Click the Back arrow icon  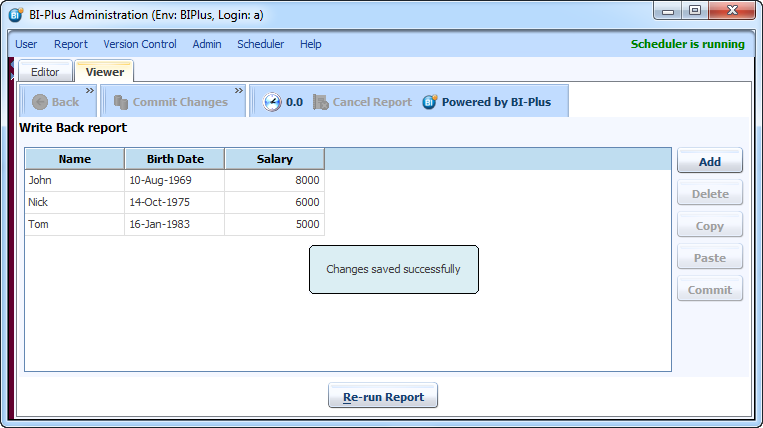[x=40, y=102]
